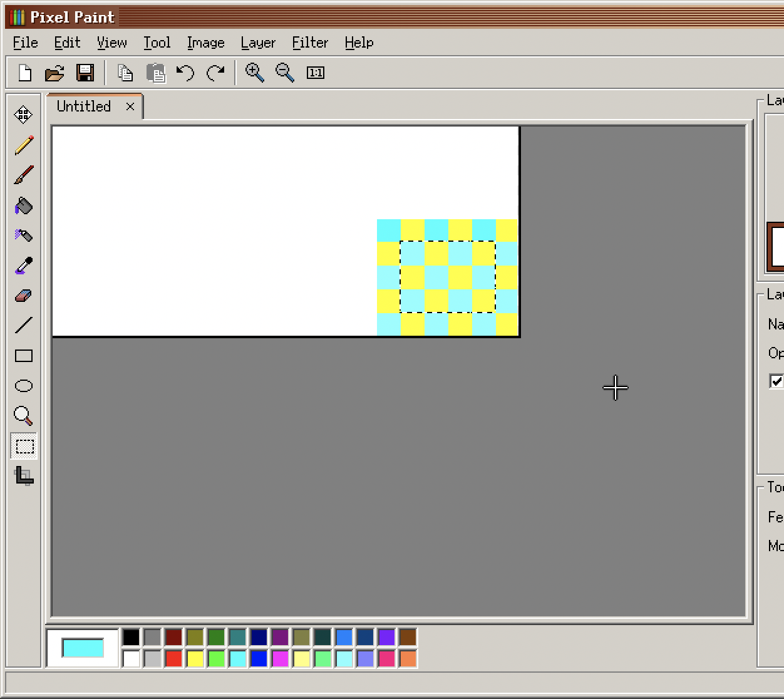Pick the Paint Bucket fill tool
The height and width of the screenshot is (699, 784).
[x=23, y=205]
